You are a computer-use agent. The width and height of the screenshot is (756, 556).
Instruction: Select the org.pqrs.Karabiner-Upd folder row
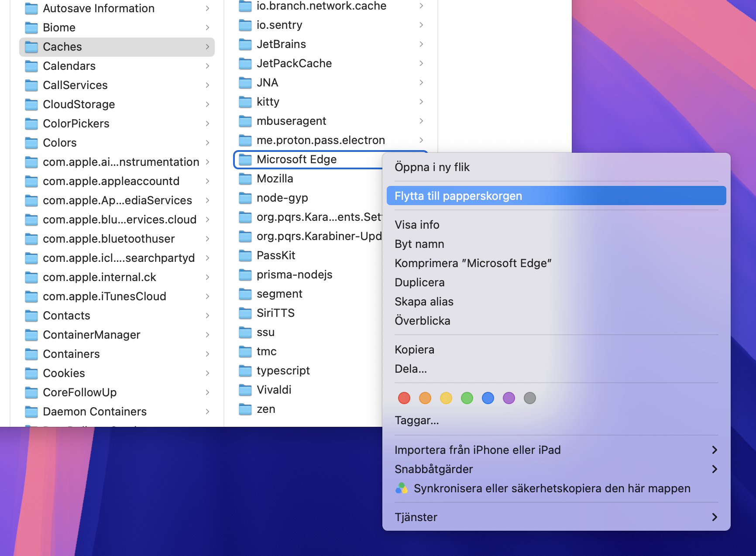pos(308,236)
